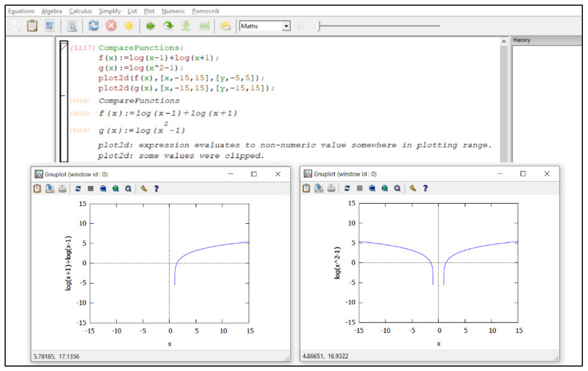588x371 pixels.
Task: Toggle grid in left Gnuplot window
Action: click(91, 189)
